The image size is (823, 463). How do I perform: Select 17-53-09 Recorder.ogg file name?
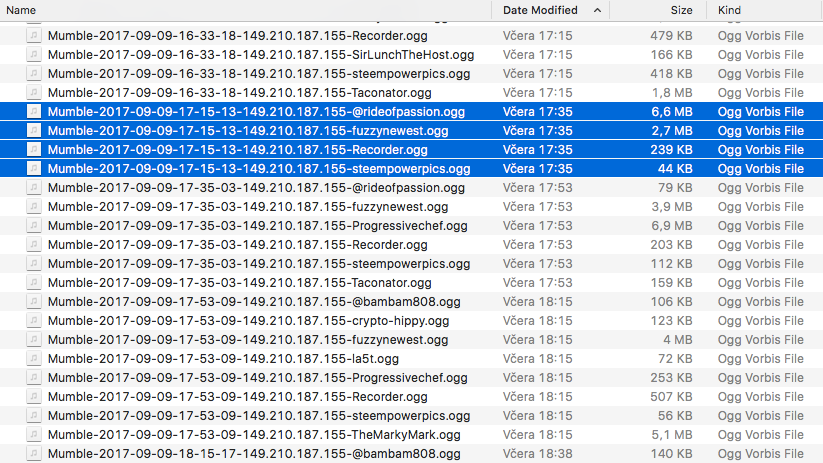238,396
